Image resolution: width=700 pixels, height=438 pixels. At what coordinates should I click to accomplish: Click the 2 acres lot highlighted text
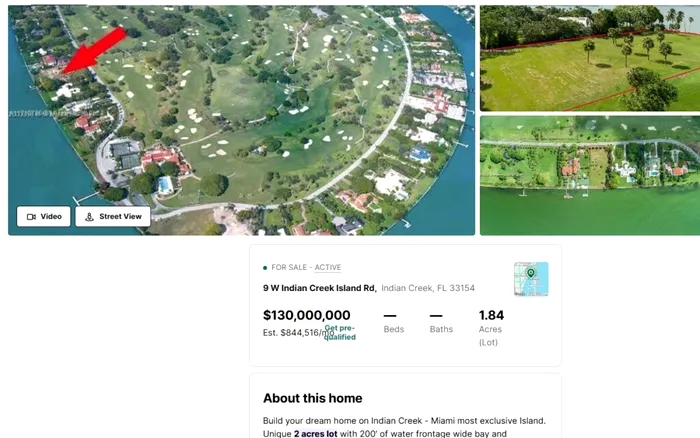pyautogui.click(x=316, y=434)
